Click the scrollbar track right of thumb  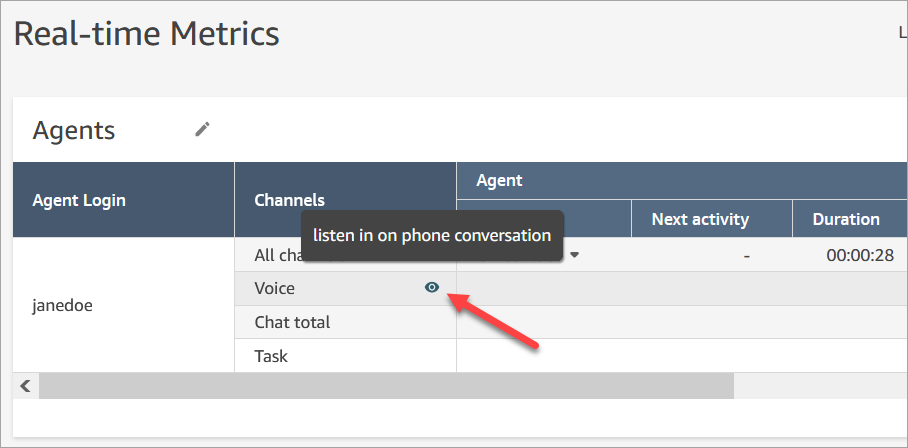point(820,385)
